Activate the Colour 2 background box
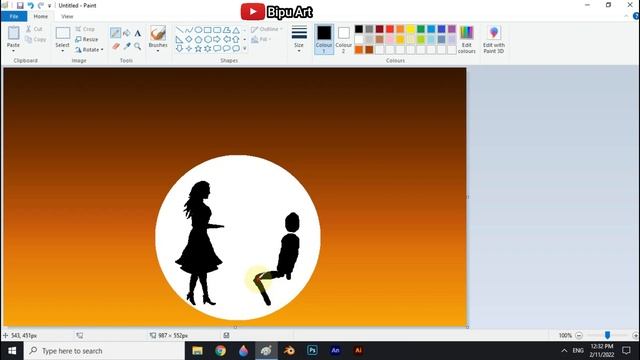Screen dimensions: 640x360 344,39
